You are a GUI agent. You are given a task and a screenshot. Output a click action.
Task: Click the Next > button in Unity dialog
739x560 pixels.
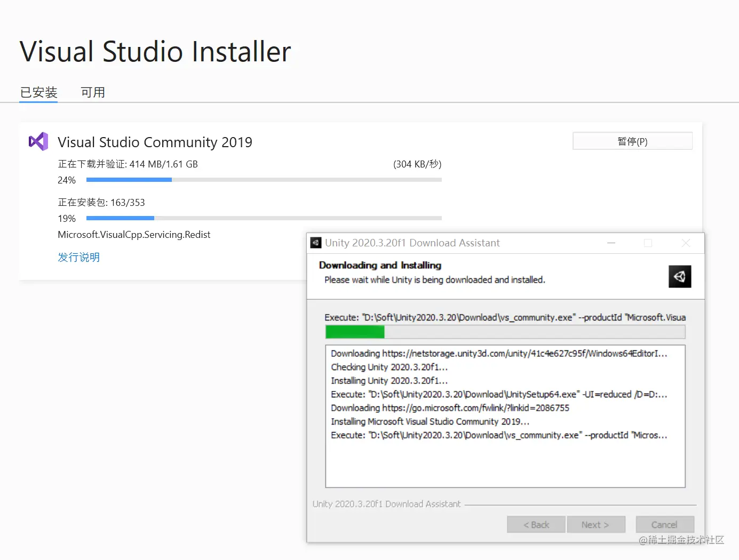[x=595, y=524]
